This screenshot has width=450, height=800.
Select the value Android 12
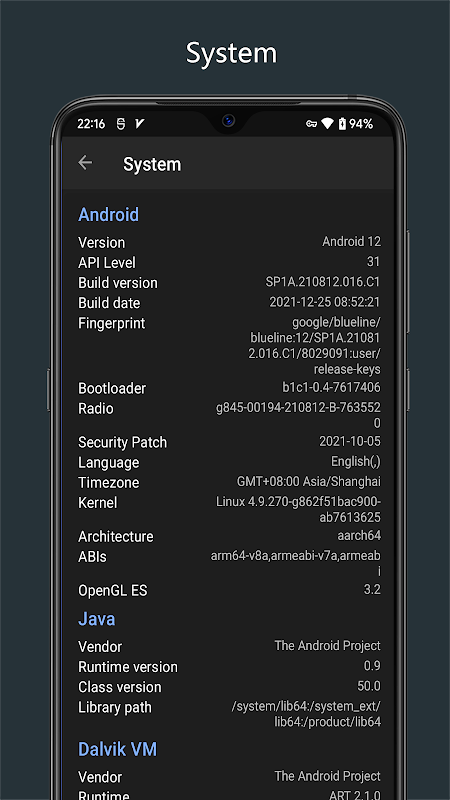pos(352,241)
